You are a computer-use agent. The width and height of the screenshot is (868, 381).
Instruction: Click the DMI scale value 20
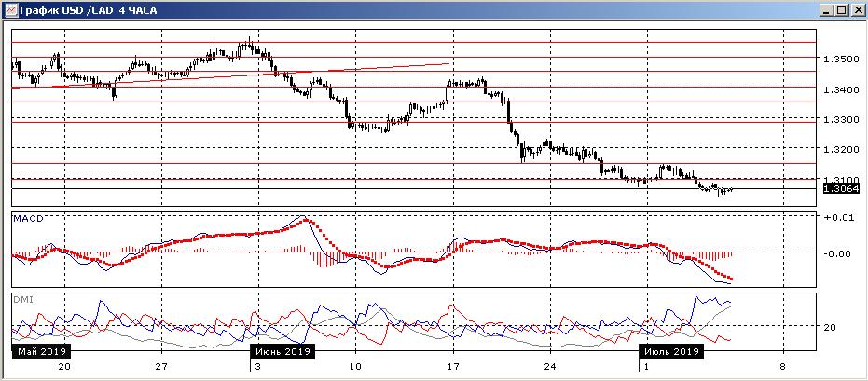829,327
